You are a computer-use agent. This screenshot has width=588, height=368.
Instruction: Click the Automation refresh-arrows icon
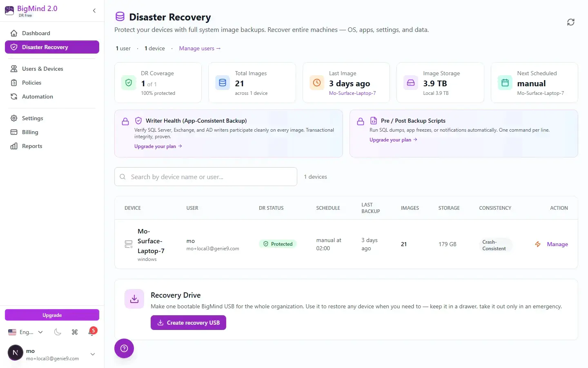pos(14,96)
